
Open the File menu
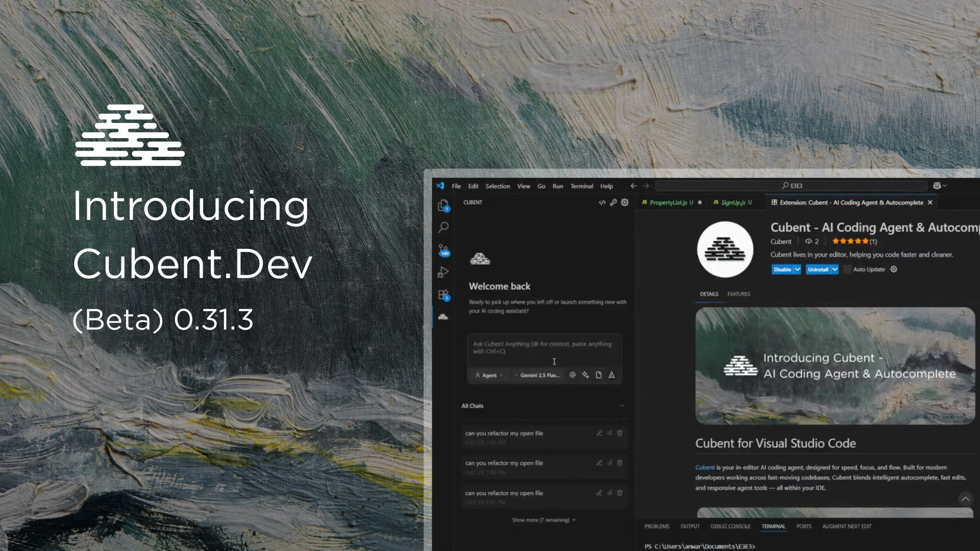point(456,186)
